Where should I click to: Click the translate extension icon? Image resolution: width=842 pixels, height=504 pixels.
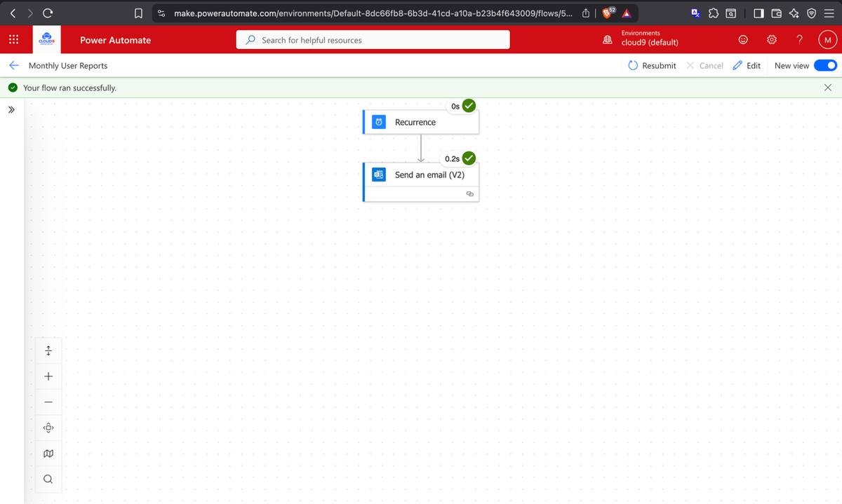click(695, 13)
